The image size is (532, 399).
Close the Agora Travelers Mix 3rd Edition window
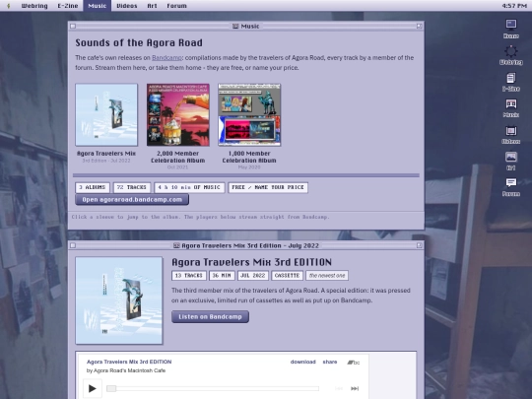[x=73, y=245]
